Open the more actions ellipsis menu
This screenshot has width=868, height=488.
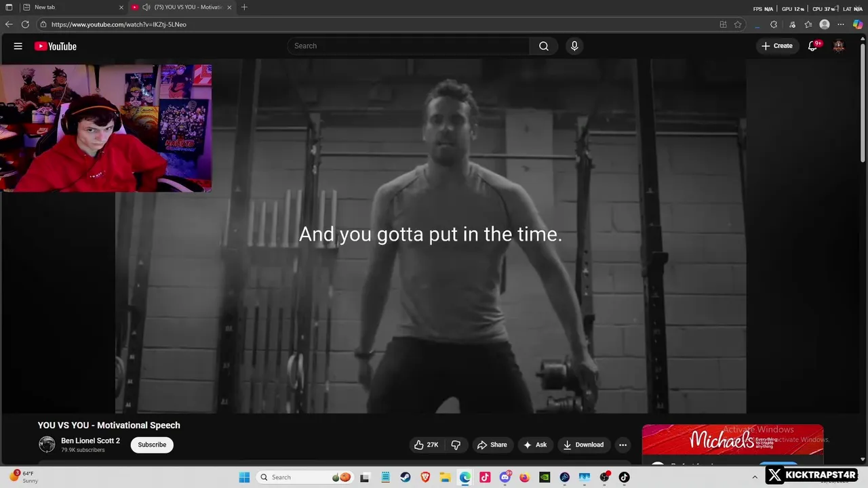(x=623, y=445)
